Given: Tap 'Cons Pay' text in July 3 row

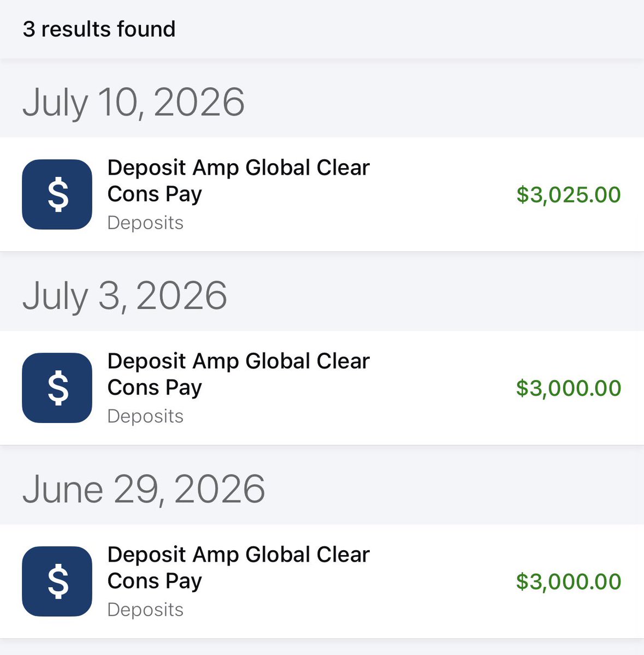Looking at the screenshot, I should [155, 388].
